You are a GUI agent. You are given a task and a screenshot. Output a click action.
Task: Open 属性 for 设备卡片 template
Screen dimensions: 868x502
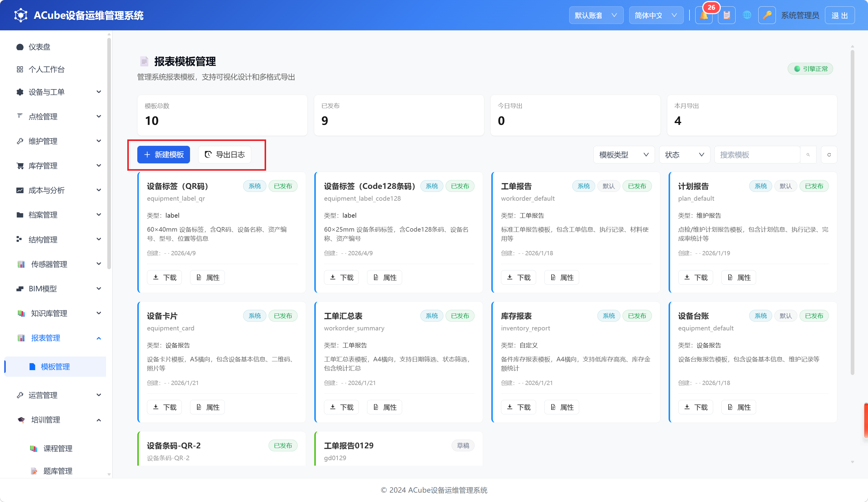pos(207,407)
